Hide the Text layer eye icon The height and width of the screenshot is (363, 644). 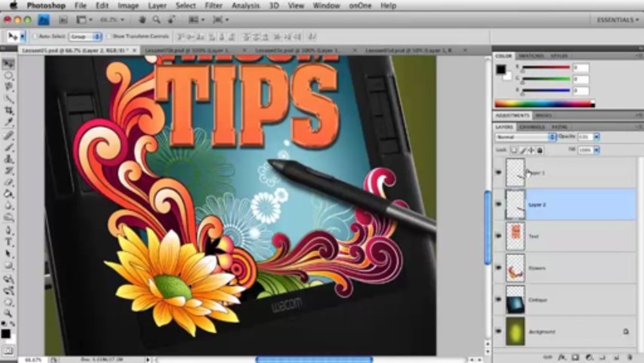(x=498, y=236)
